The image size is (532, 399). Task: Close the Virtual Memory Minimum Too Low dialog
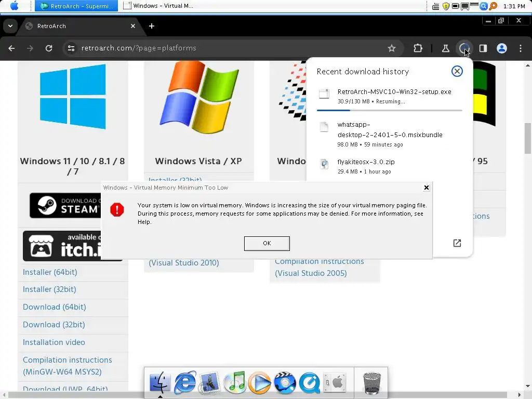point(427,188)
